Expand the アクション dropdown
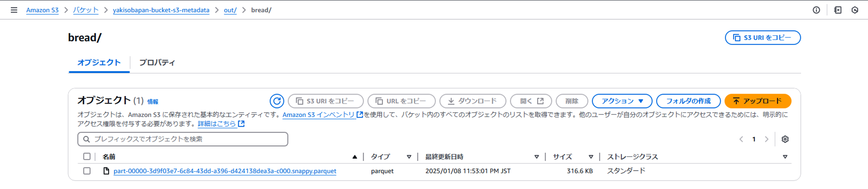 (x=622, y=101)
